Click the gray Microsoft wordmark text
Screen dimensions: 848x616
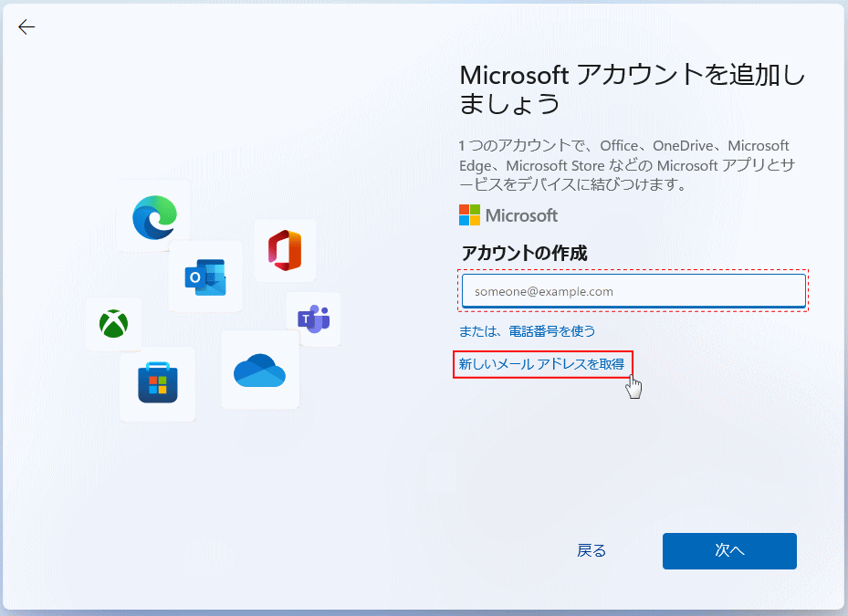click(x=521, y=216)
